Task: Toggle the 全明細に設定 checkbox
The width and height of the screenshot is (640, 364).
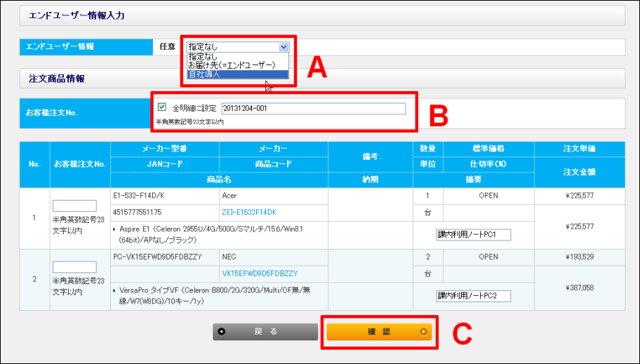Action: click(x=162, y=108)
